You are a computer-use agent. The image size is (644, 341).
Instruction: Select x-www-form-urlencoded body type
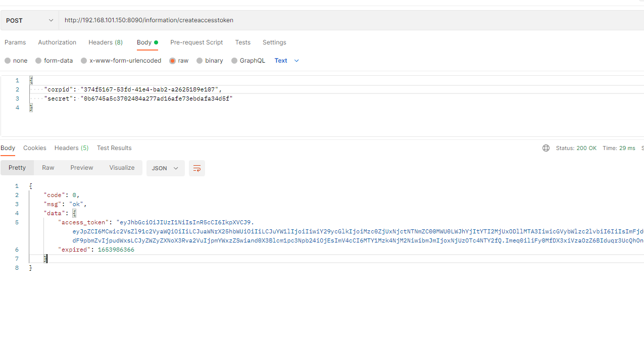(x=121, y=61)
